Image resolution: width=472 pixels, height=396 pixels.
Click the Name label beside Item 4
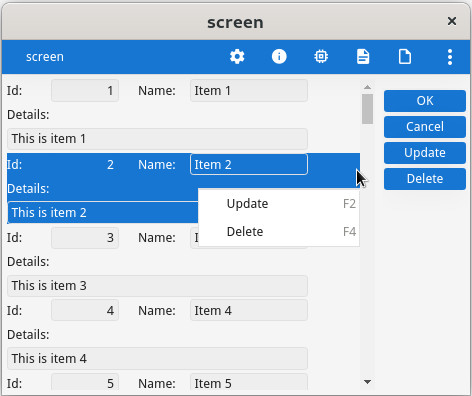[x=157, y=311]
